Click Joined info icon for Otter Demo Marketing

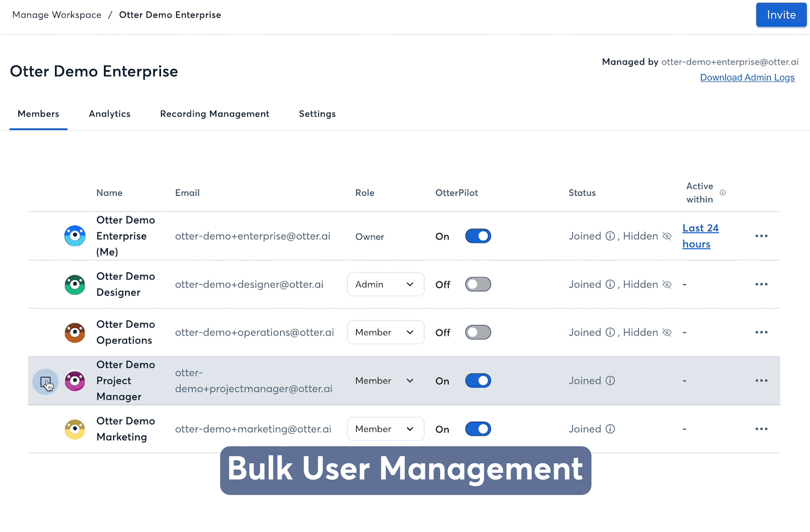click(x=610, y=429)
